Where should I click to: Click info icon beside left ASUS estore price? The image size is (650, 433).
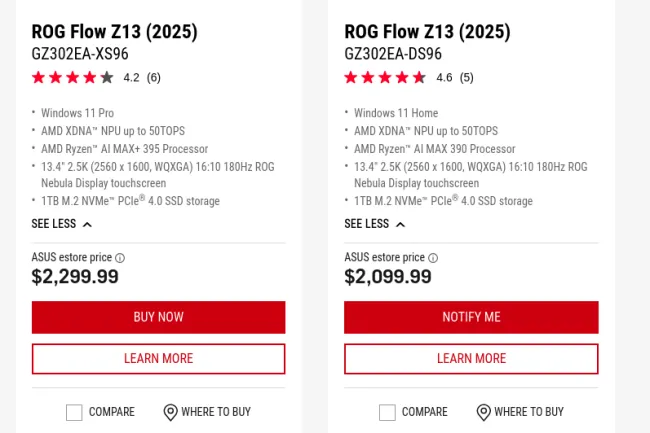coord(120,258)
